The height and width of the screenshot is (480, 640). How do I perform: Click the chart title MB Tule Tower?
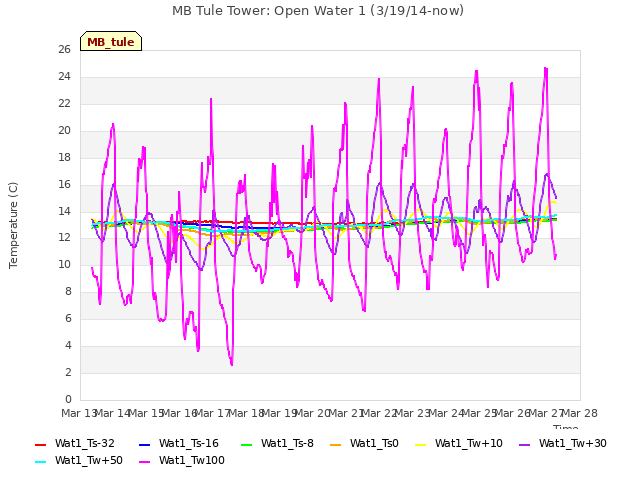318,11
